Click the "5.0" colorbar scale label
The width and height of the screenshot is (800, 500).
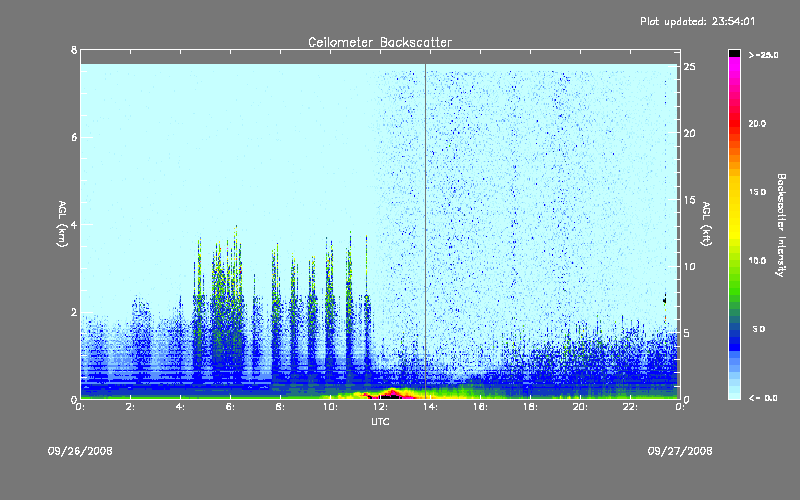click(759, 329)
